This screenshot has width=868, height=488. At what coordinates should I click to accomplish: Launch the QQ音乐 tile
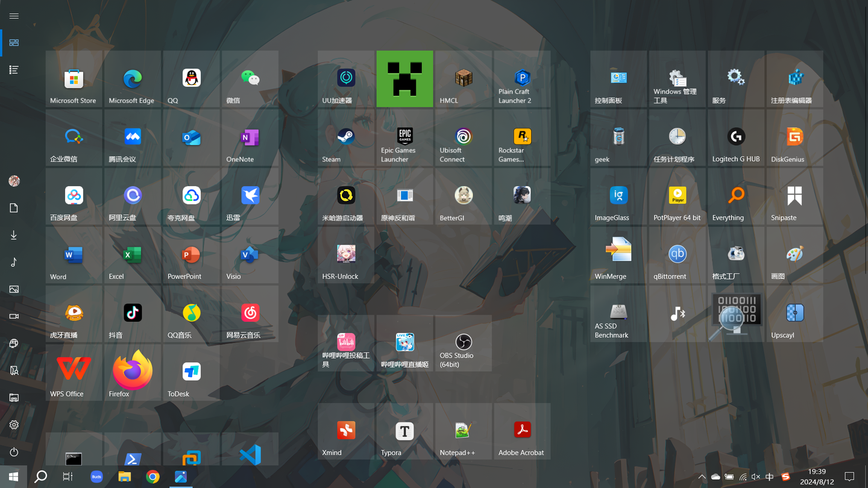191,314
